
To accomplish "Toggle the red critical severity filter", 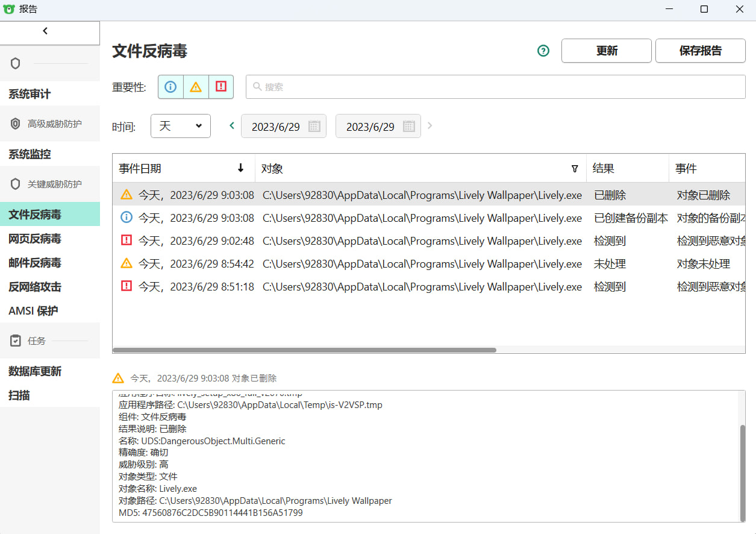I will click(x=220, y=87).
